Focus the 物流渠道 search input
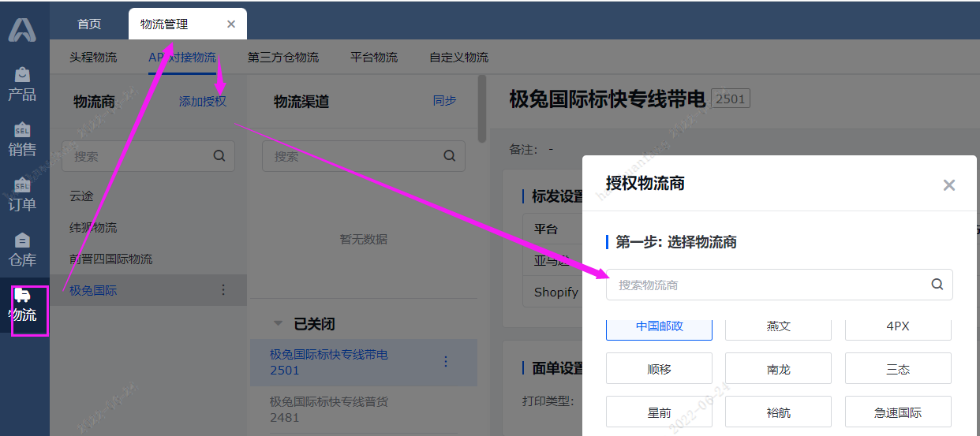The height and width of the screenshot is (436, 980). point(364,156)
